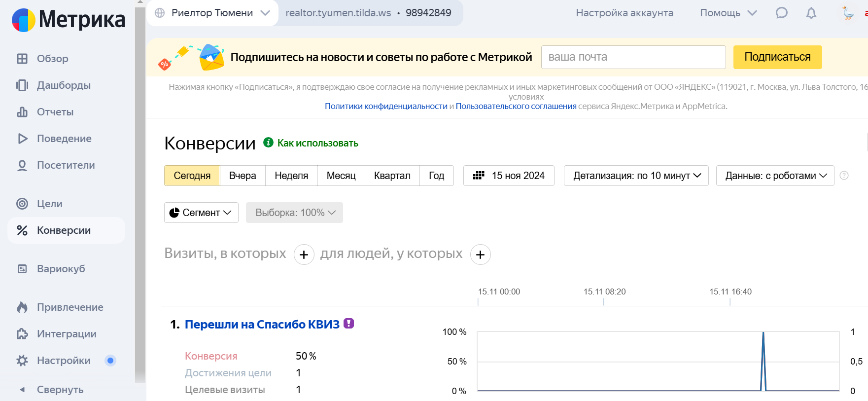The height and width of the screenshot is (401, 868).
Task: Open the user avatar goose icon
Action: (x=848, y=13)
